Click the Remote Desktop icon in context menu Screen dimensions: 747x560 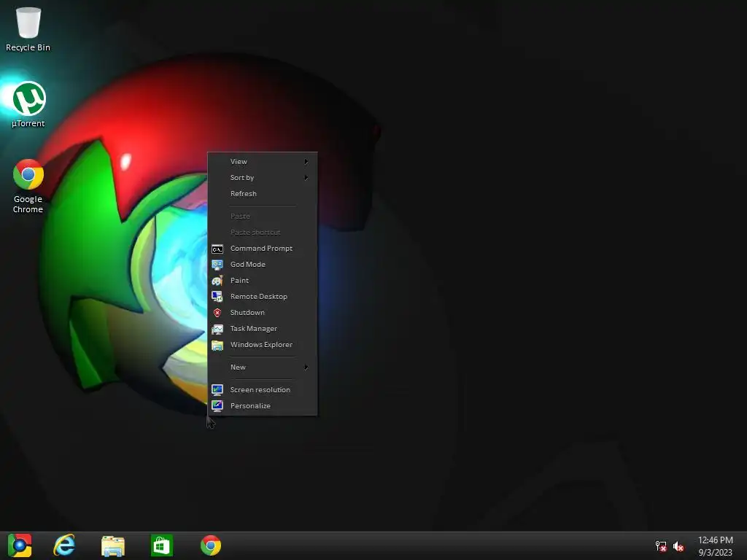tap(217, 297)
